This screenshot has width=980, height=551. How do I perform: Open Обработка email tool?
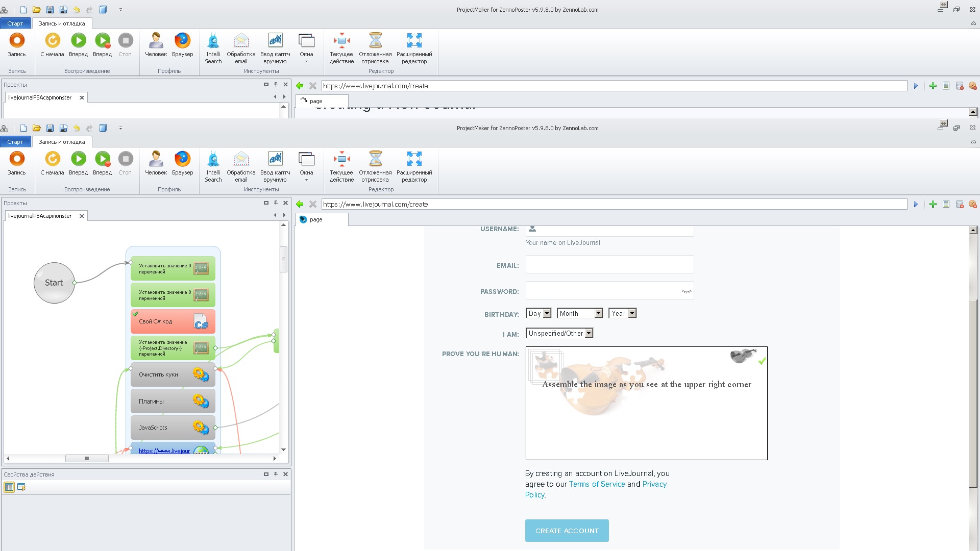(x=241, y=159)
